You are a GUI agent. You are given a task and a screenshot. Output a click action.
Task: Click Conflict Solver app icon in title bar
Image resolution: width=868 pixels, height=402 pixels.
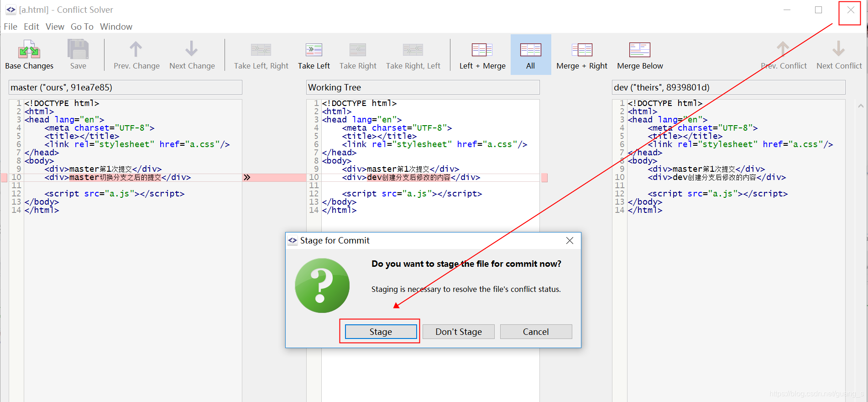pos(10,10)
